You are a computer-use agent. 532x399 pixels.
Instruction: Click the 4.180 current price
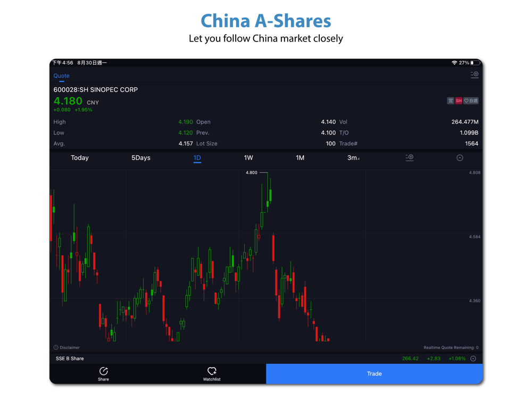tap(68, 101)
